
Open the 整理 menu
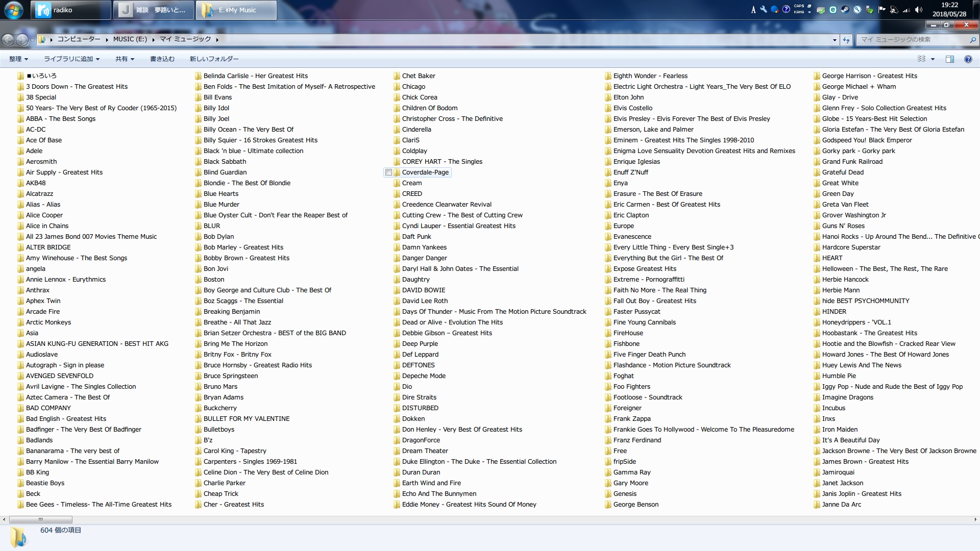(x=18, y=59)
